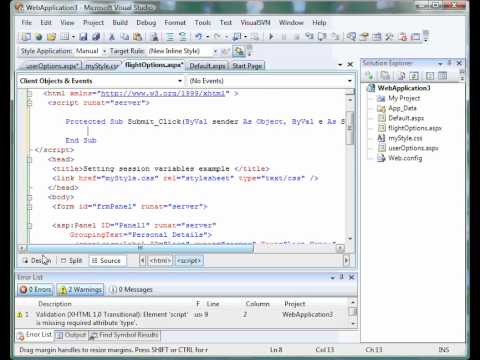Image resolution: width=480 pixels, height=360 pixels.
Task: Open the File menu
Action: click(x=27, y=23)
